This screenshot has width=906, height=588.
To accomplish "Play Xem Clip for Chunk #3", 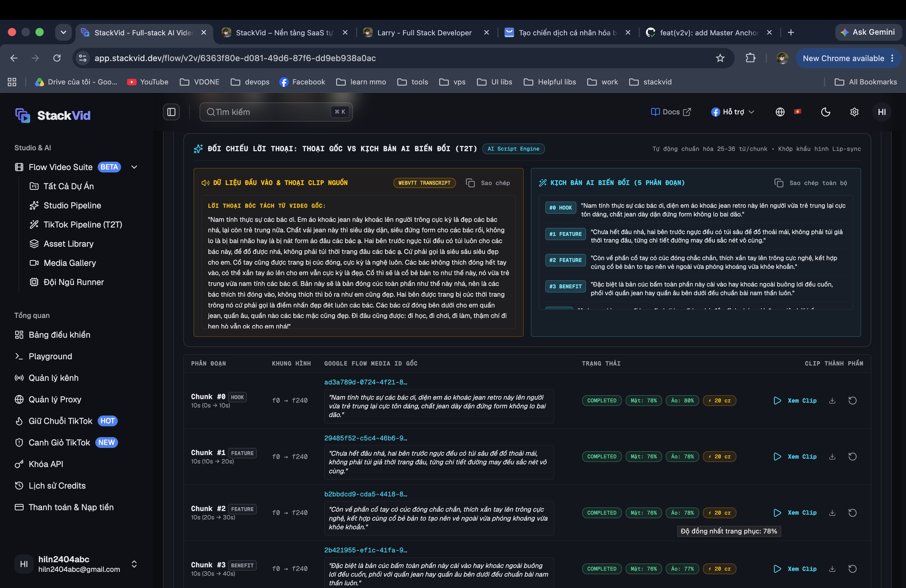I will point(795,569).
